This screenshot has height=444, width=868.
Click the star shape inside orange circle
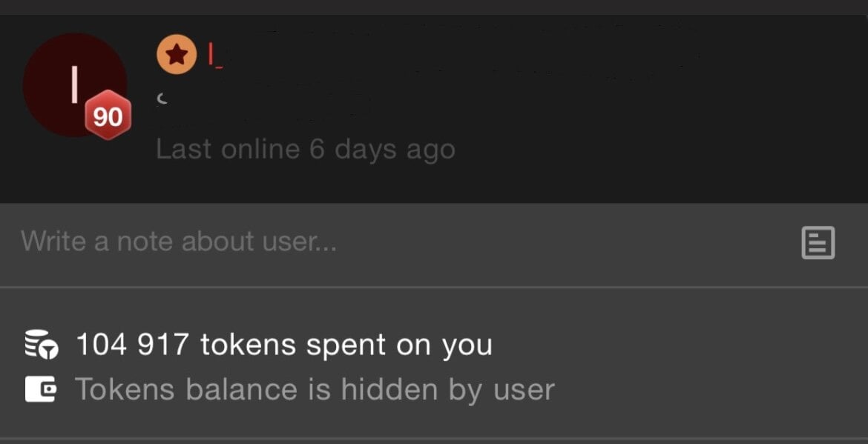(177, 54)
